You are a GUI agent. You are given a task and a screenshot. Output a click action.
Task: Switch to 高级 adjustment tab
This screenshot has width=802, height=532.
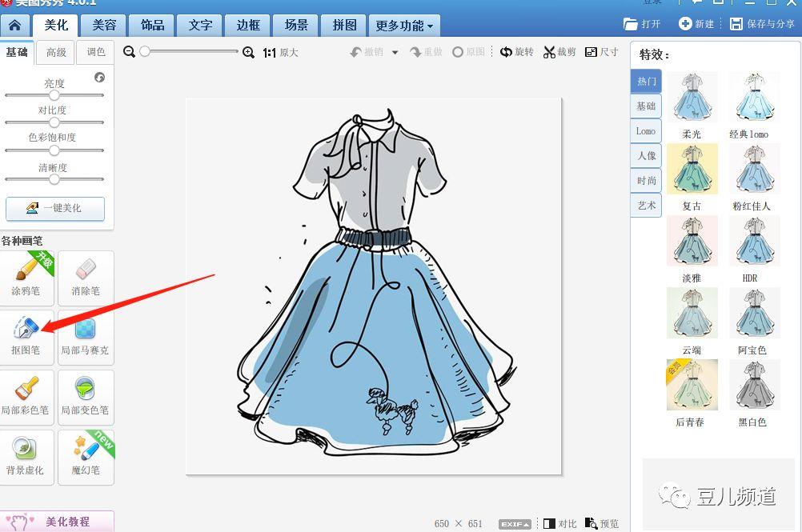tap(56, 52)
